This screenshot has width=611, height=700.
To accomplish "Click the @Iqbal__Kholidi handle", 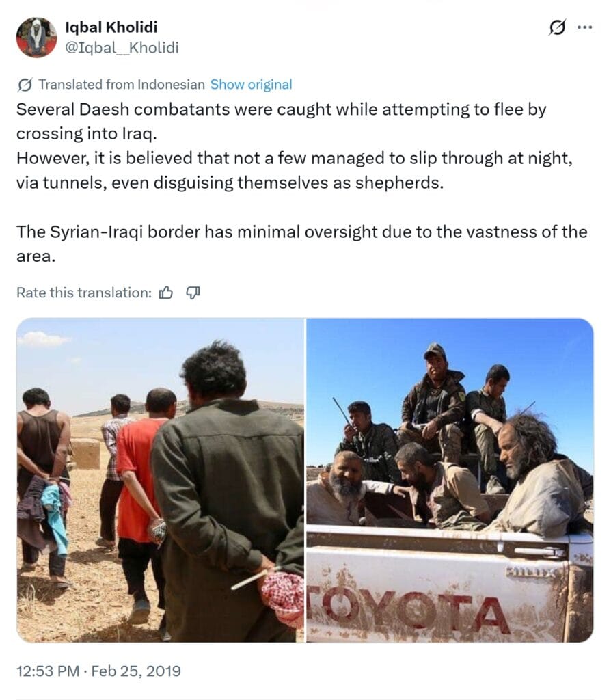I will (x=122, y=47).
